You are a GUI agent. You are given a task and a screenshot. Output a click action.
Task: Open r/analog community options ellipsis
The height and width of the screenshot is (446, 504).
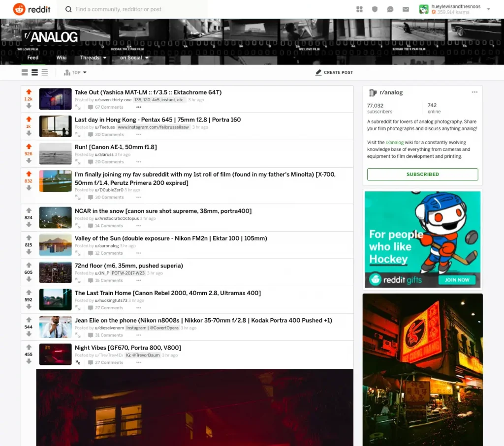pos(474,92)
